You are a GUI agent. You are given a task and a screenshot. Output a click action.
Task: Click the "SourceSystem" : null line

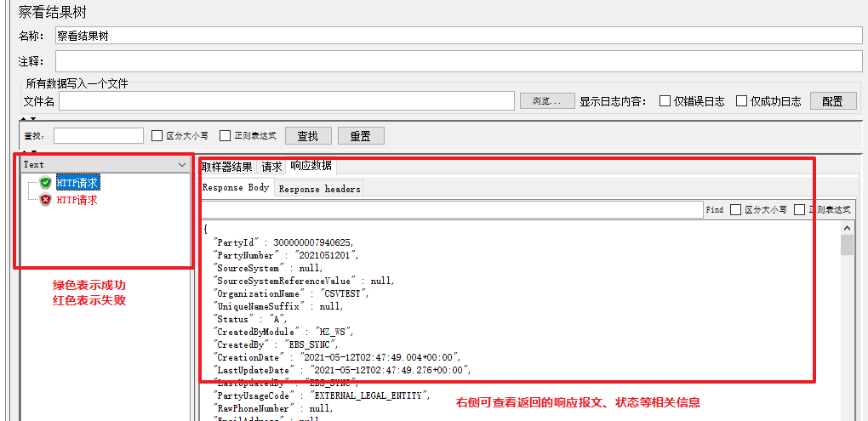click(x=268, y=268)
